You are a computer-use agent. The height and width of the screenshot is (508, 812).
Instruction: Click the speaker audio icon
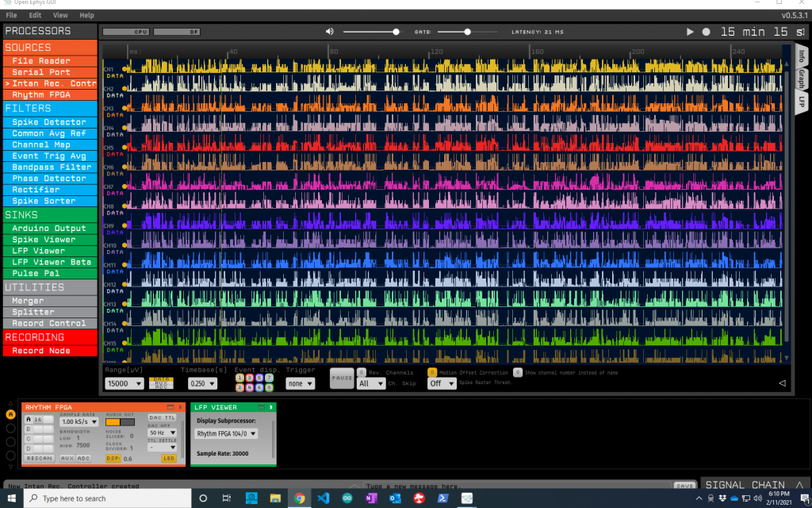330,32
